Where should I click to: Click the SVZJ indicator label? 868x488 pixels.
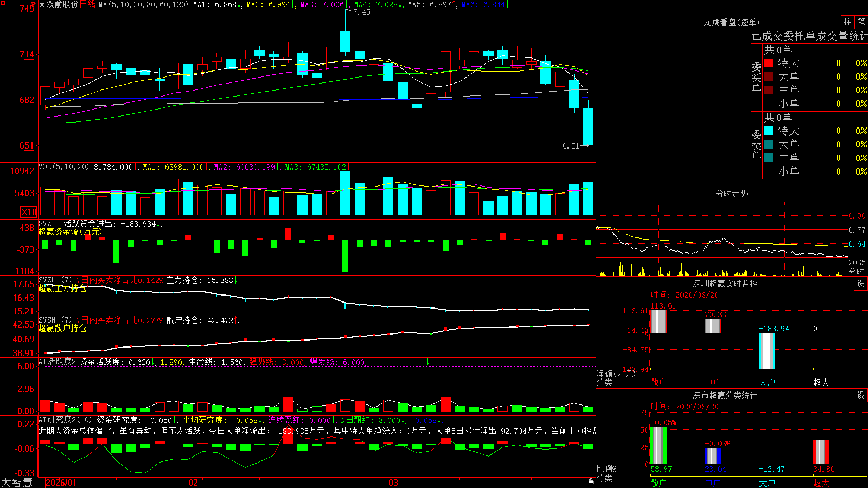coord(47,223)
